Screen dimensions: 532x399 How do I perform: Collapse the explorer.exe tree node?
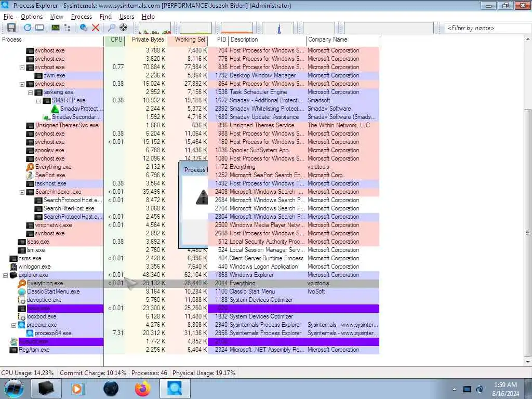(x=5, y=275)
